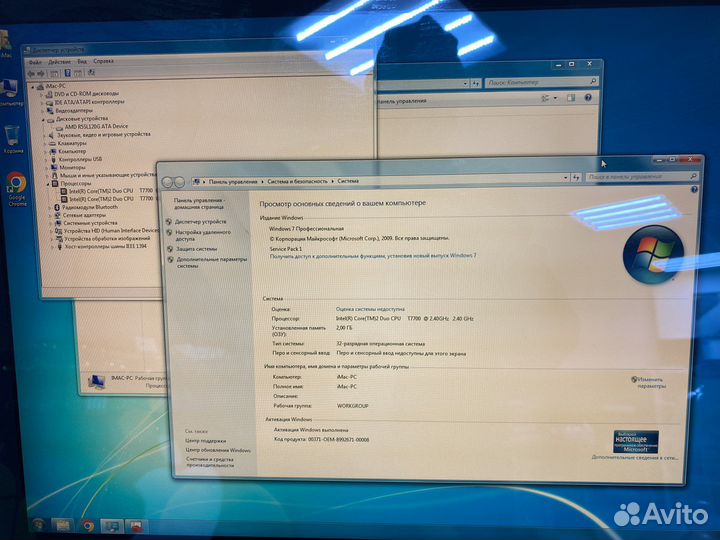Select AMD R5SL120G ATA Device

pos(96,126)
